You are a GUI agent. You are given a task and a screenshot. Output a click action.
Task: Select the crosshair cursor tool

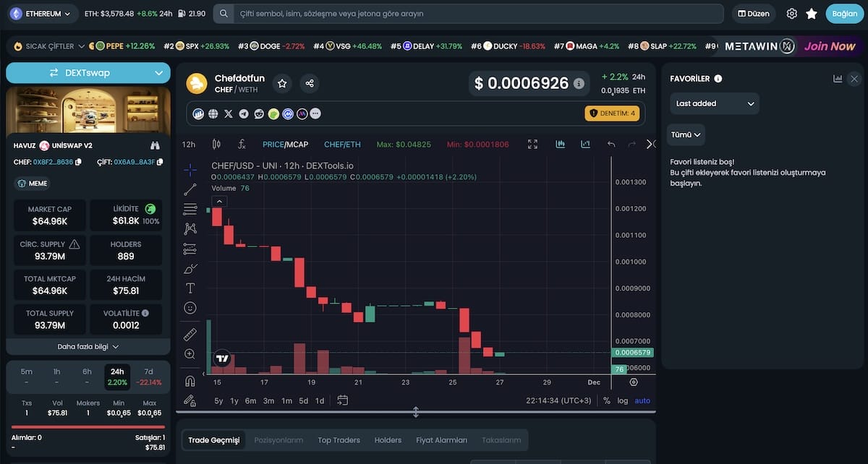tap(190, 170)
